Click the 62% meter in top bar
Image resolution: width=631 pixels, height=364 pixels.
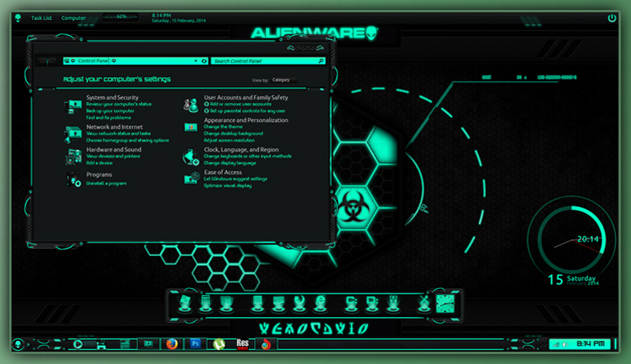(120, 17)
